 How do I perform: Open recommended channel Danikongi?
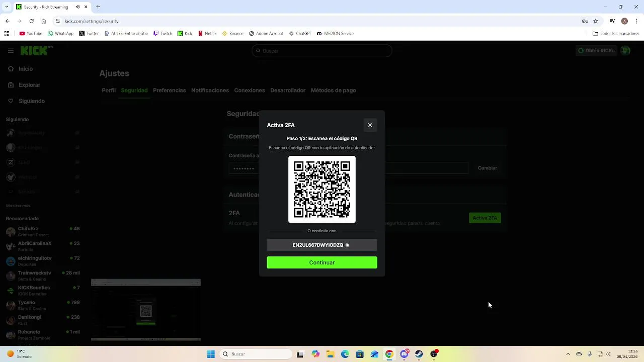click(x=43, y=320)
